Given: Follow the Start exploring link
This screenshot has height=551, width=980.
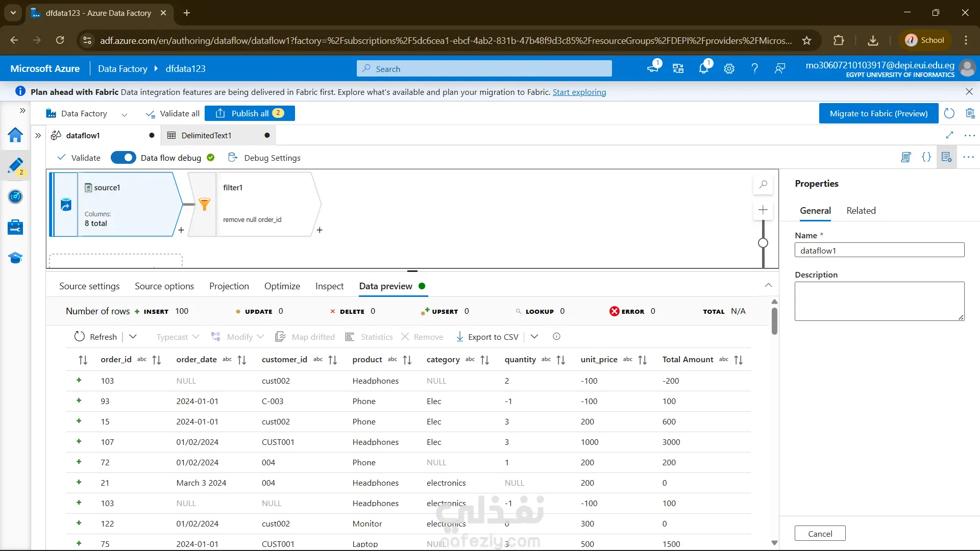Looking at the screenshot, I should (x=579, y=92).
